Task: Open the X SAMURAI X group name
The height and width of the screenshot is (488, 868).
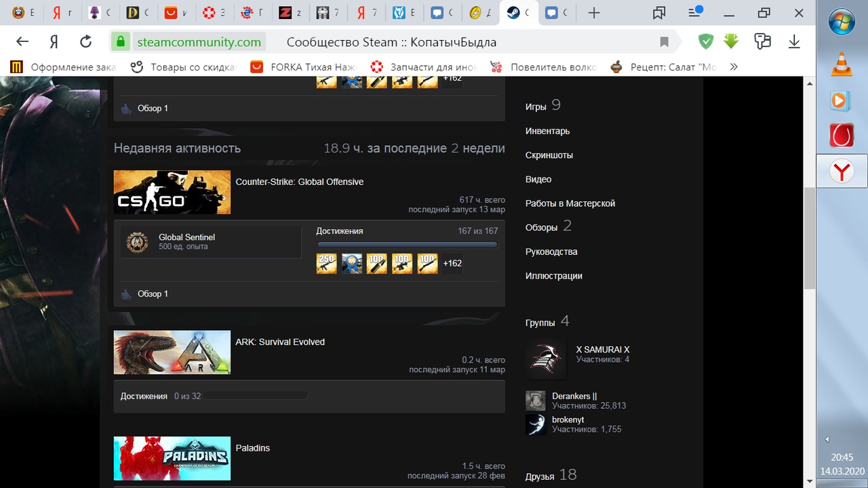Action: tap(603, 350)
